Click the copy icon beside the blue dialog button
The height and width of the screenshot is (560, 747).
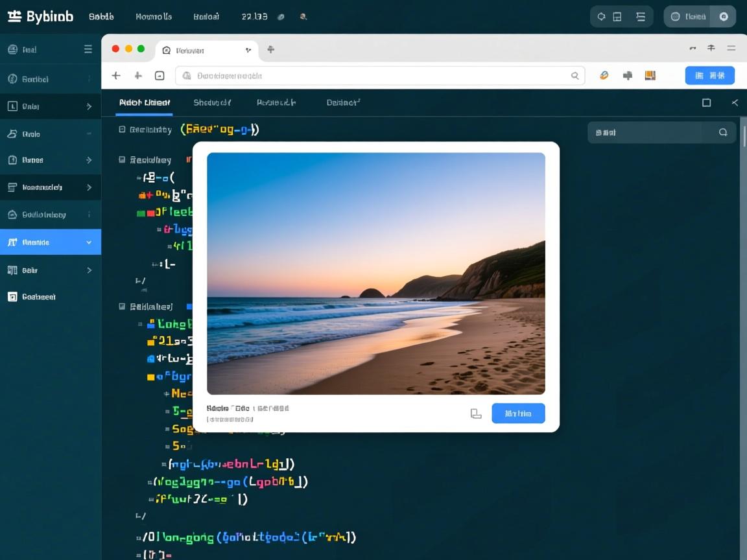click(x=476, y=414)
